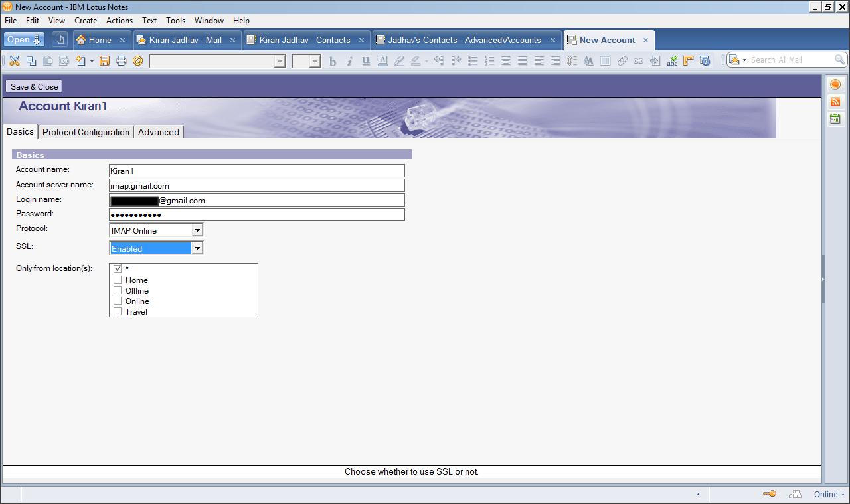Click the line spacing icon
The height and width of the screenshot is (504, 850).
pyautogui.click(x=572, y=61)
